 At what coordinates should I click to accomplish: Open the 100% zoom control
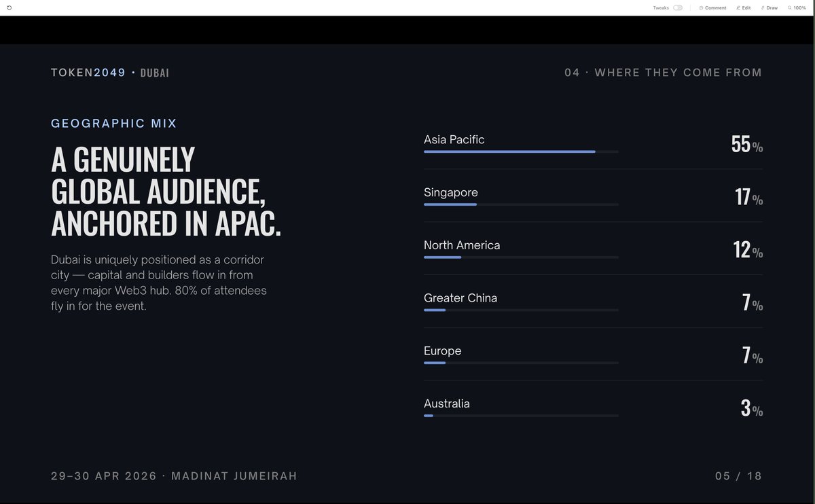click(x=797, y=7)
